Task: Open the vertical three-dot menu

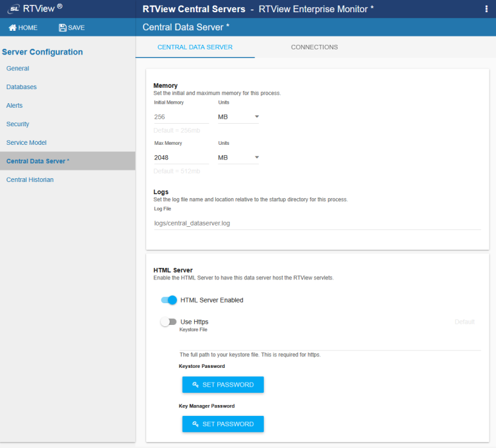Action: click(486, 9)
